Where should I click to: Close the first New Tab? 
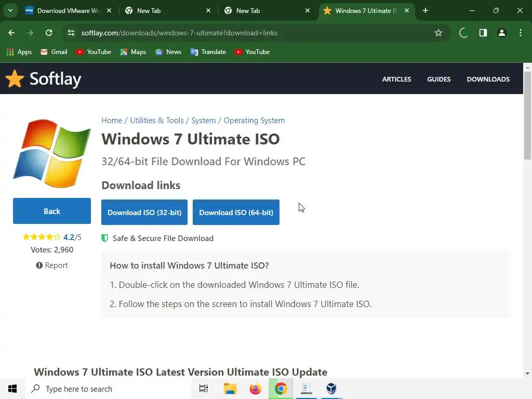coord(208,10)
